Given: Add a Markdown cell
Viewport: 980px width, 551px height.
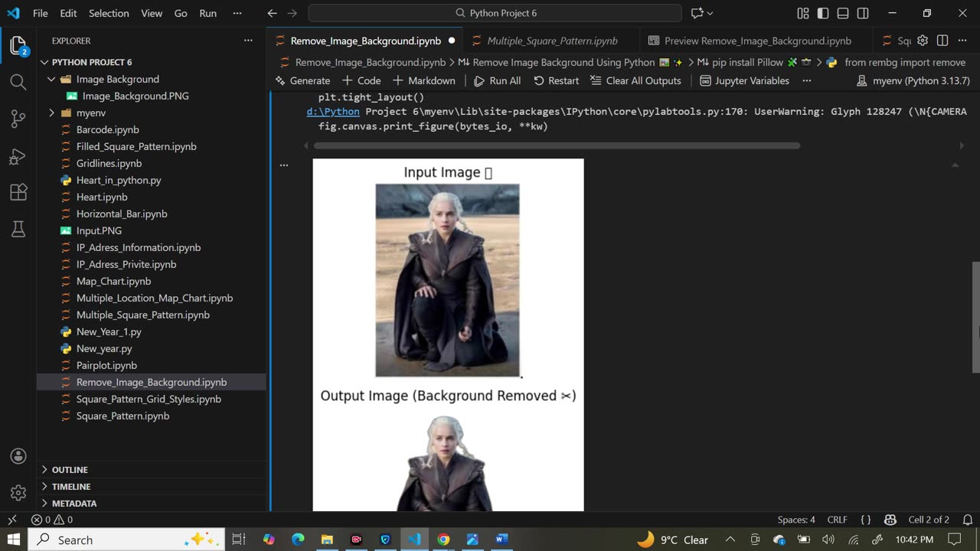Looking at the screenshot, I should tap(423, 80).
